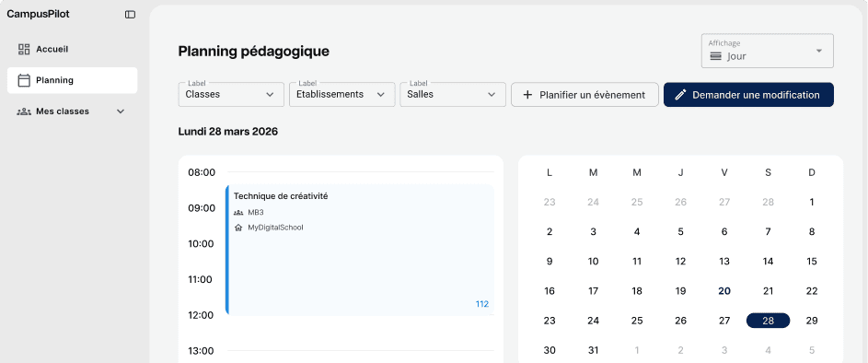The image size is (868, 363).
Task: Select day 13 in the calendar
Action: 724,262
